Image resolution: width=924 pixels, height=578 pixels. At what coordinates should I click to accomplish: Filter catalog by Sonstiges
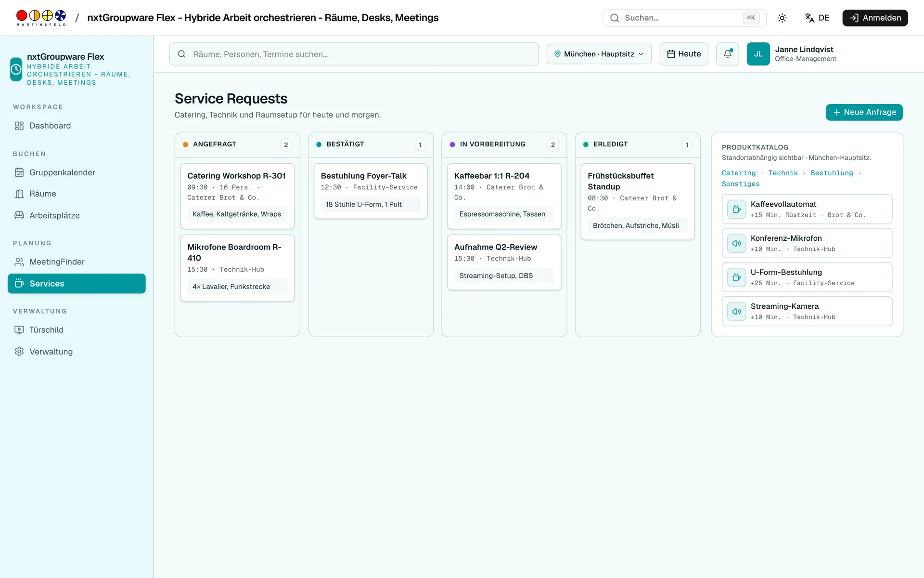[740, 184]
